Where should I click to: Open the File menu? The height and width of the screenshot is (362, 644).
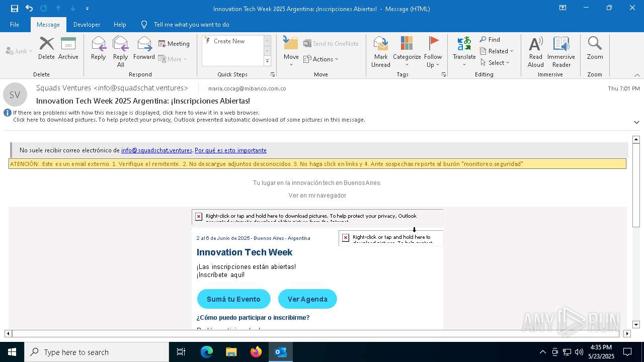[x=15, y=25]
